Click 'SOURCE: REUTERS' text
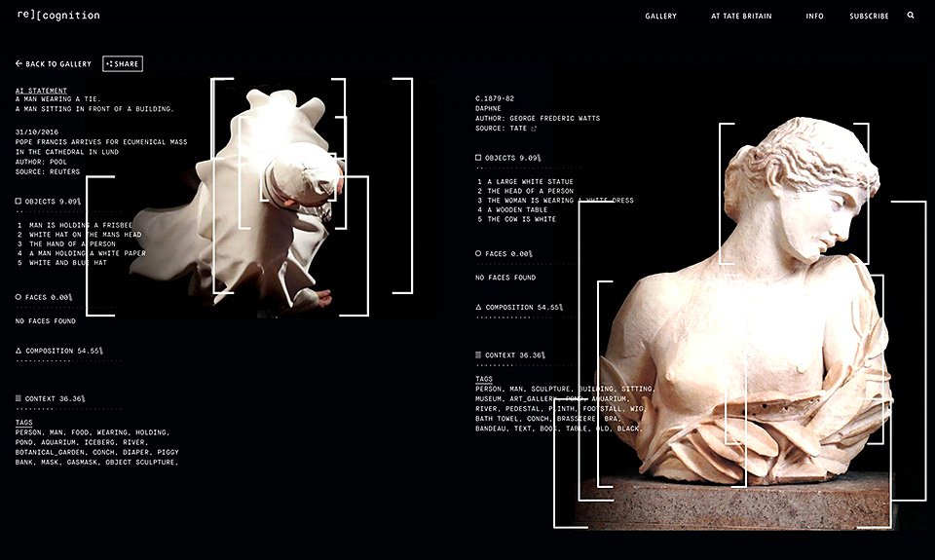 (48, 171)
